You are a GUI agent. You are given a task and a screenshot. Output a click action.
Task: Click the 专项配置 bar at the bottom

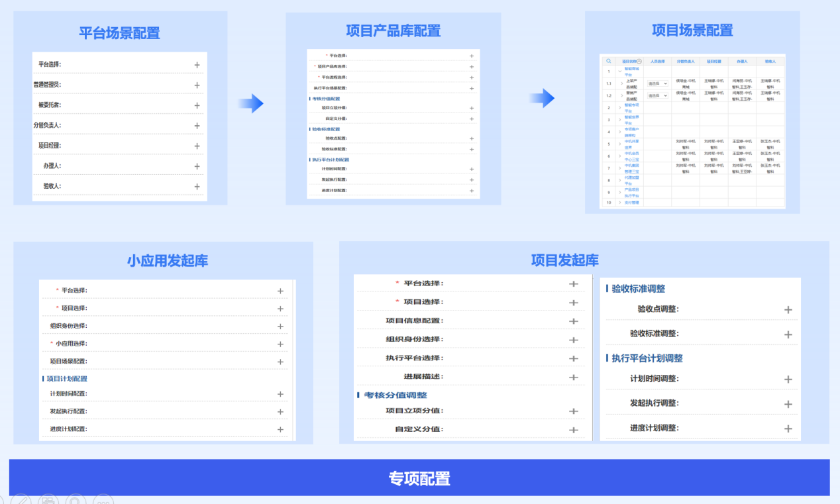coord(419,478)
